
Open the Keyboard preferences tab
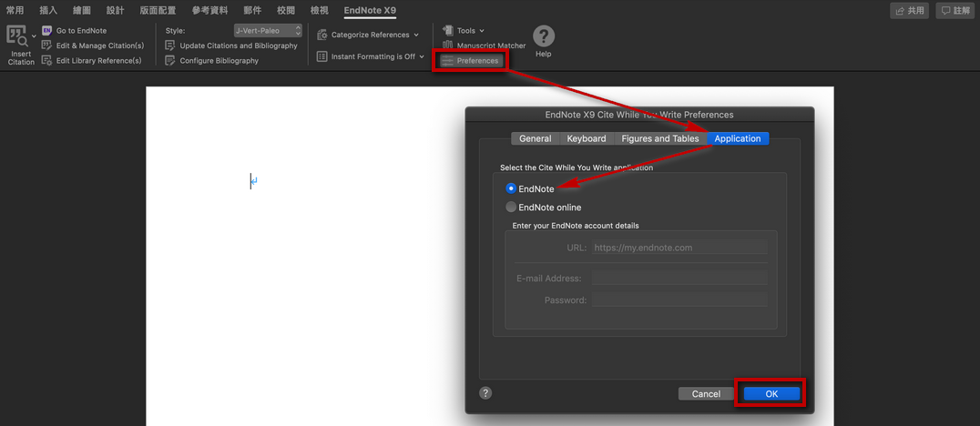pos(587,138)
